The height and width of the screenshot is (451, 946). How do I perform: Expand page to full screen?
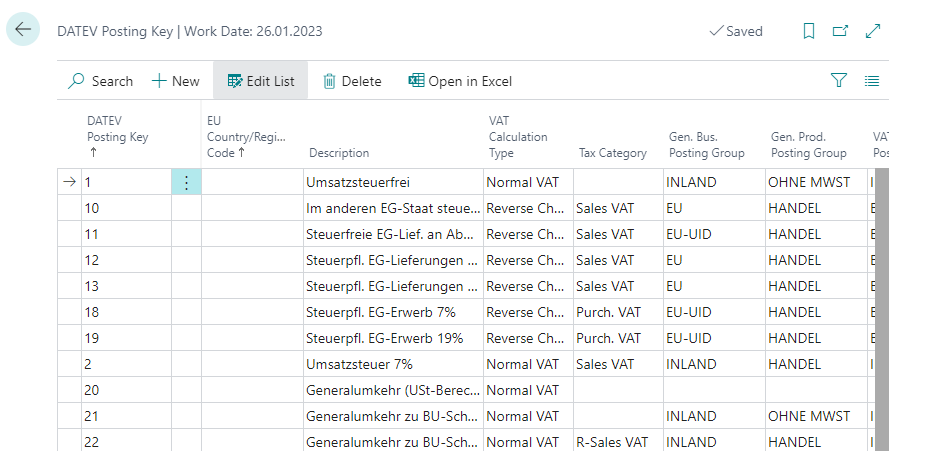click(873, 31)
